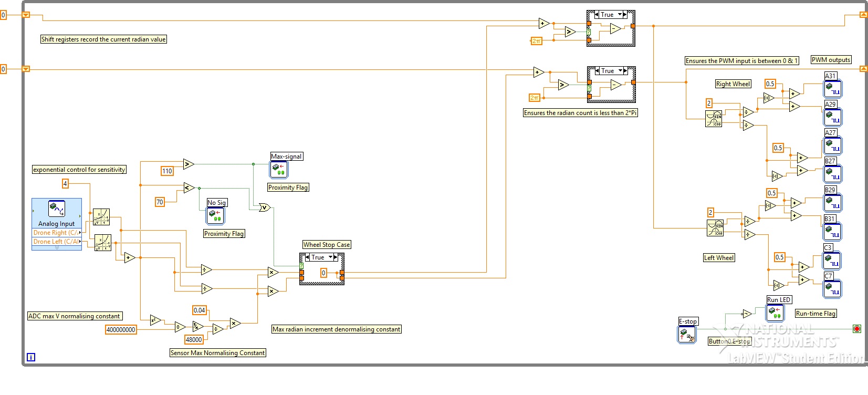Click the loop stop condition terminal
Image resolution: width=868 pixels, height=395 pixels.
click(856, 329)
